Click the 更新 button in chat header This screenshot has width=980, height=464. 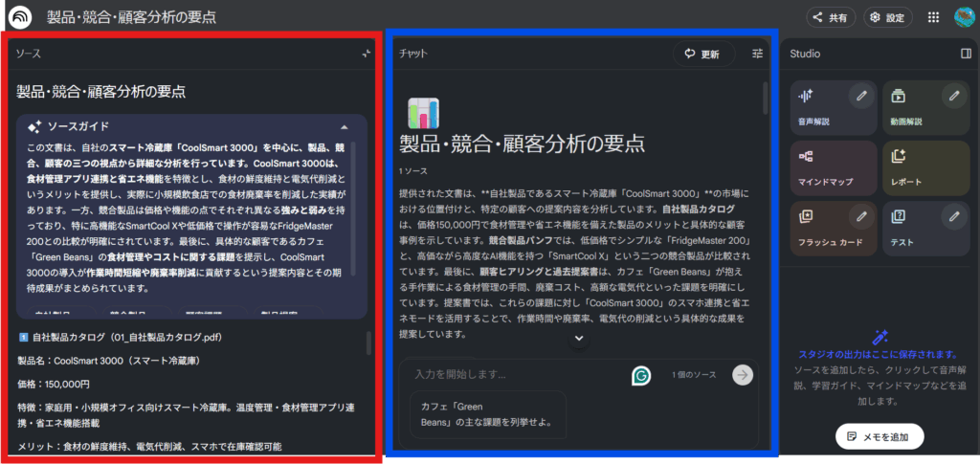coord(702,54)
